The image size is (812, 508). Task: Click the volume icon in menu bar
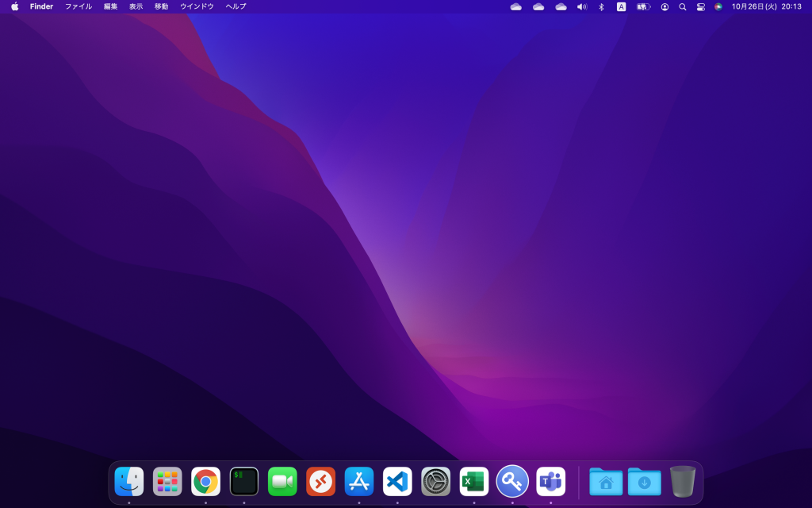582,6
